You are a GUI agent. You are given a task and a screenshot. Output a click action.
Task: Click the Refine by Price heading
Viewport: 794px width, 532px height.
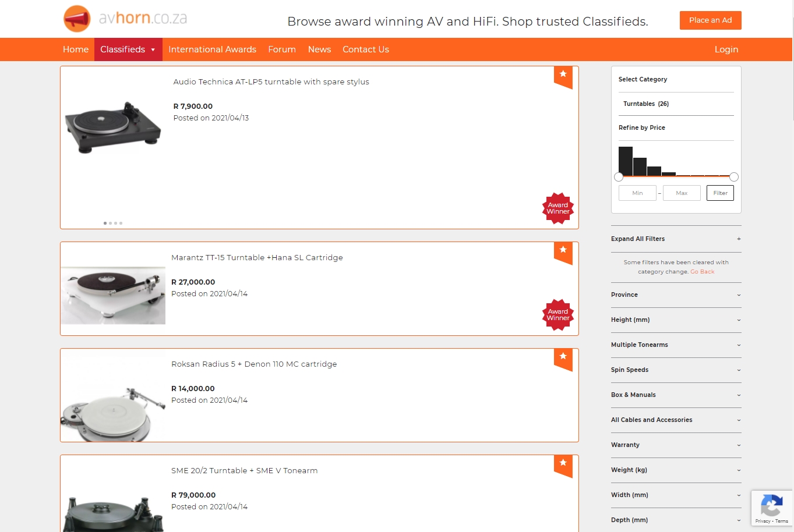coord(642,127)
